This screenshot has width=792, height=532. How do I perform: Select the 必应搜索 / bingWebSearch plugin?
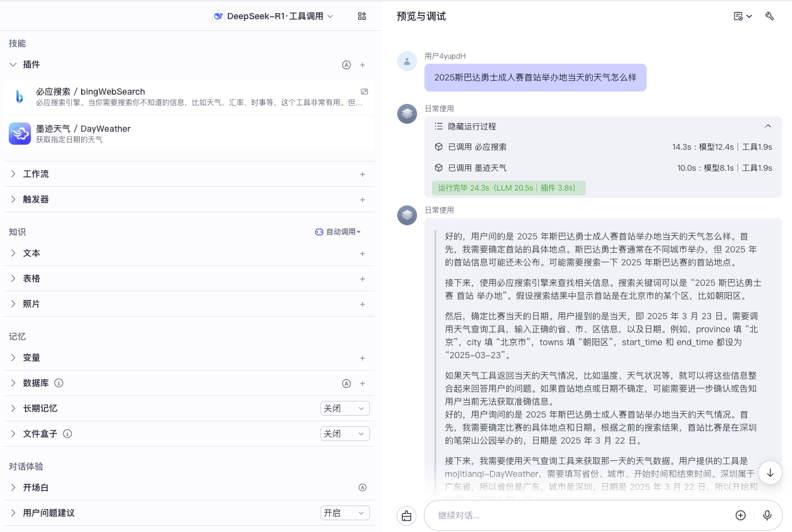(189, 97)
